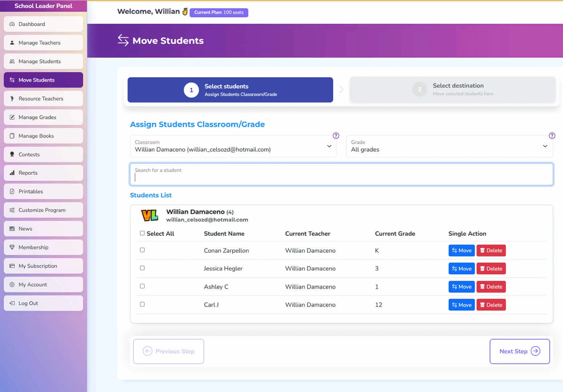Expand the Grade dropdown

pyautogui.click(x=449, y=146)
